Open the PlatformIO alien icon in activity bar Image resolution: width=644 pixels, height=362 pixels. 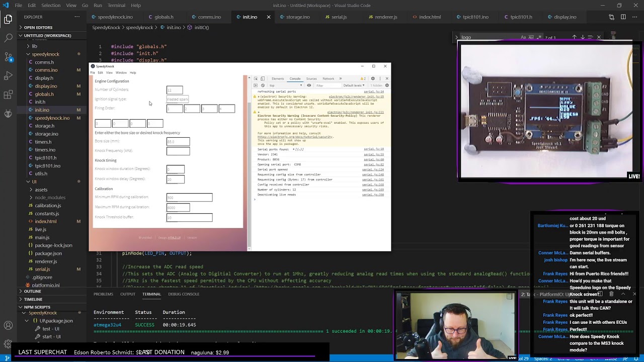pos(8,114)
